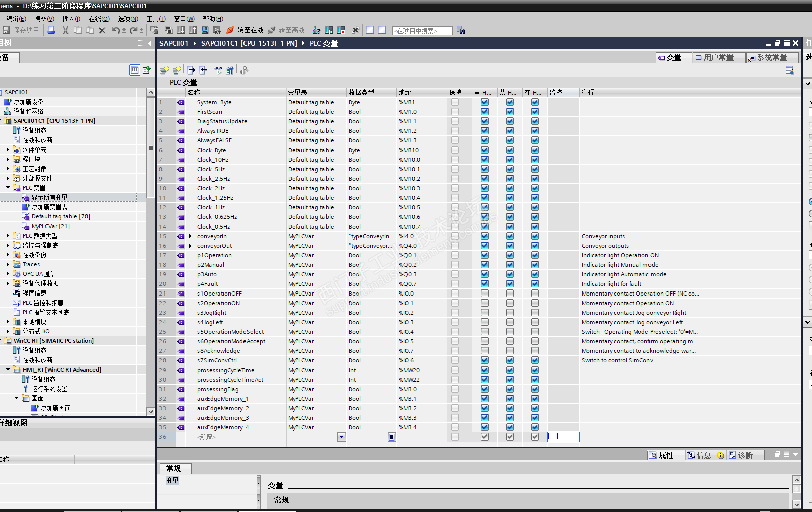This screenshot has height=512, width=812.
Task: Open the 在线(O) menu
Action: (x=99, y=19)
